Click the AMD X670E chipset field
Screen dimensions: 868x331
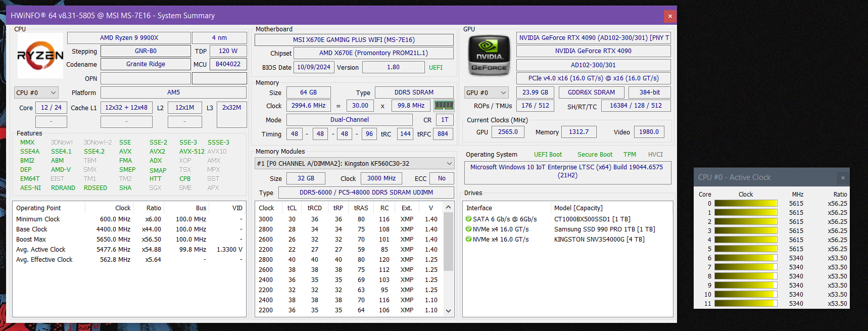pos(373,53)
